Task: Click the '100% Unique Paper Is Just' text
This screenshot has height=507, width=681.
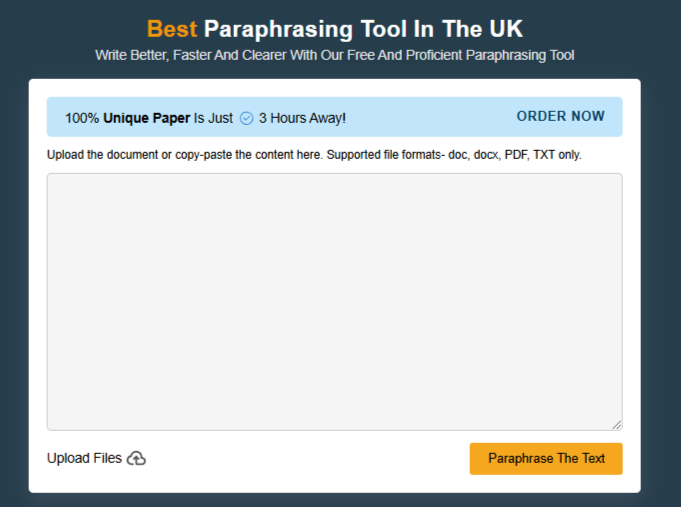Action: point(149,118)
